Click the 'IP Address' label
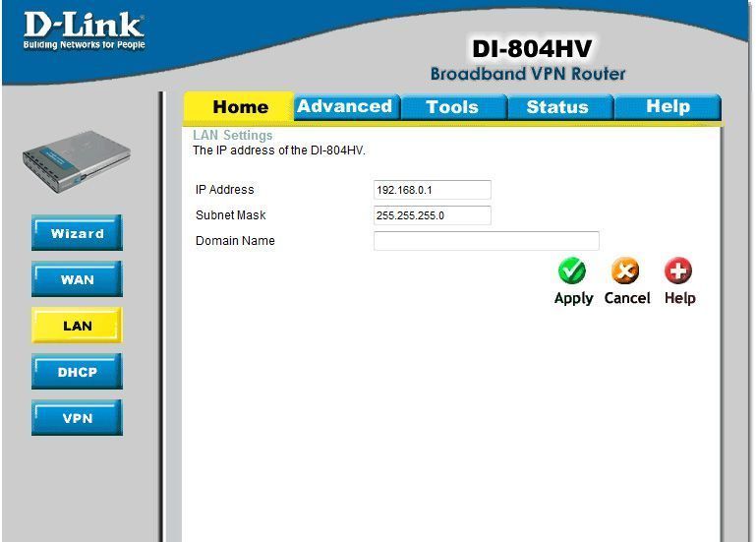756x542 pixels. coord(225,190)
